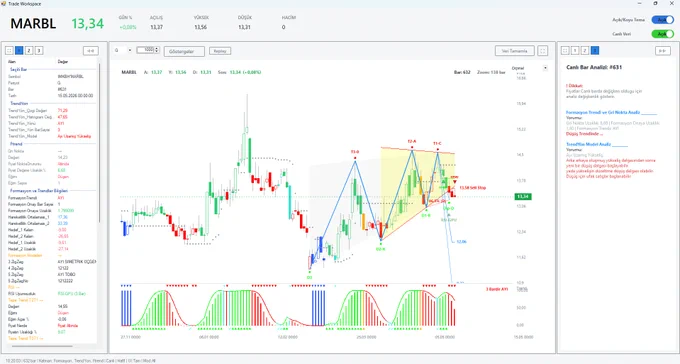Click the D1-B low pivot label

click(x=426, y=215)
